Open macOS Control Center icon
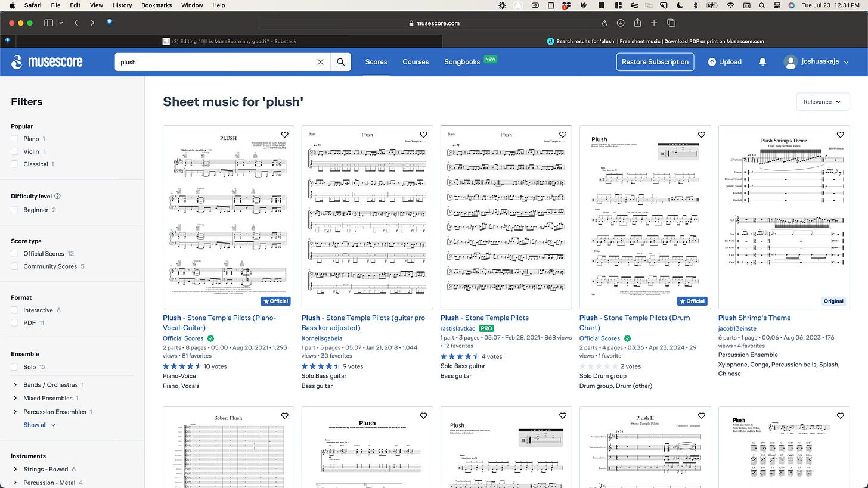Screen dimensions: 868x488 pos(777,5)
